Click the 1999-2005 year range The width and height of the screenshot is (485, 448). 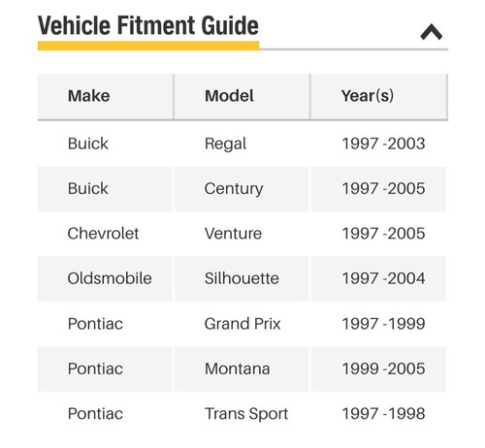pos(383,368)
